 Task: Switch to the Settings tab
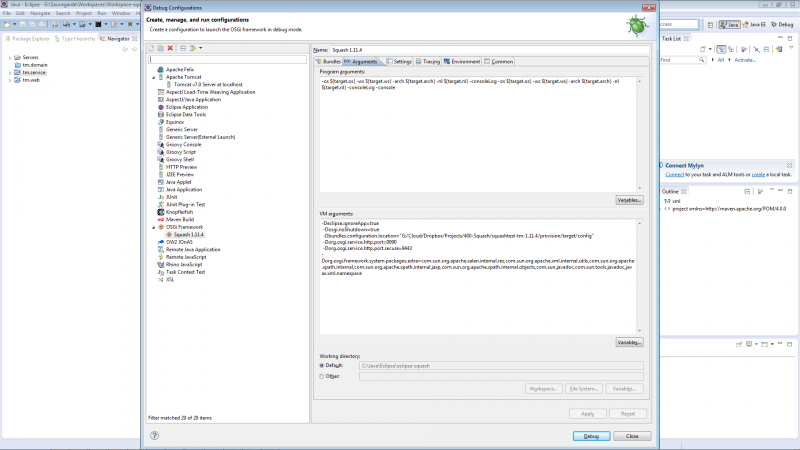pos(399,61)
